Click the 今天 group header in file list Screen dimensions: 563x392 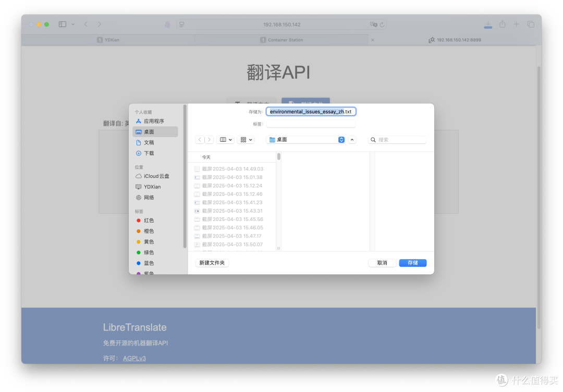coord(206,157)
